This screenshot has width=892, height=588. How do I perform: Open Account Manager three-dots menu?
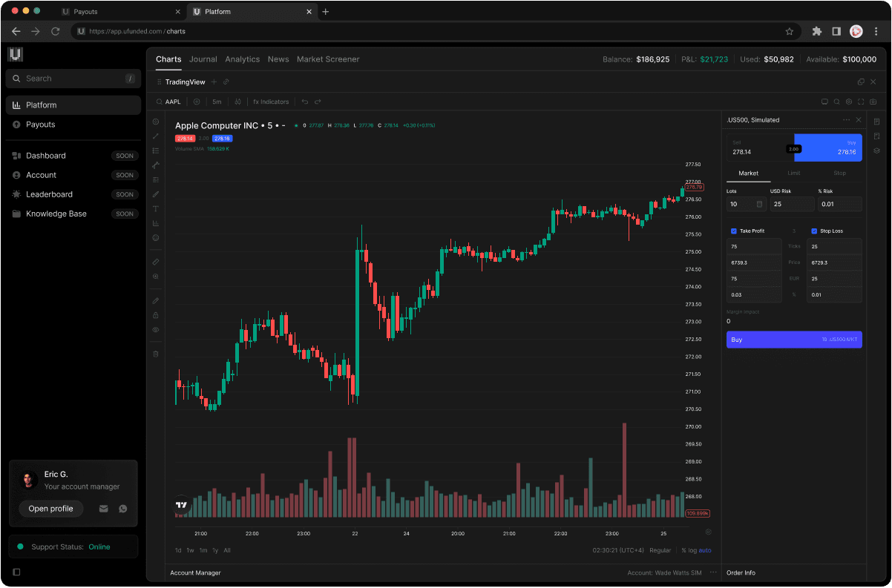coord(713,572)
